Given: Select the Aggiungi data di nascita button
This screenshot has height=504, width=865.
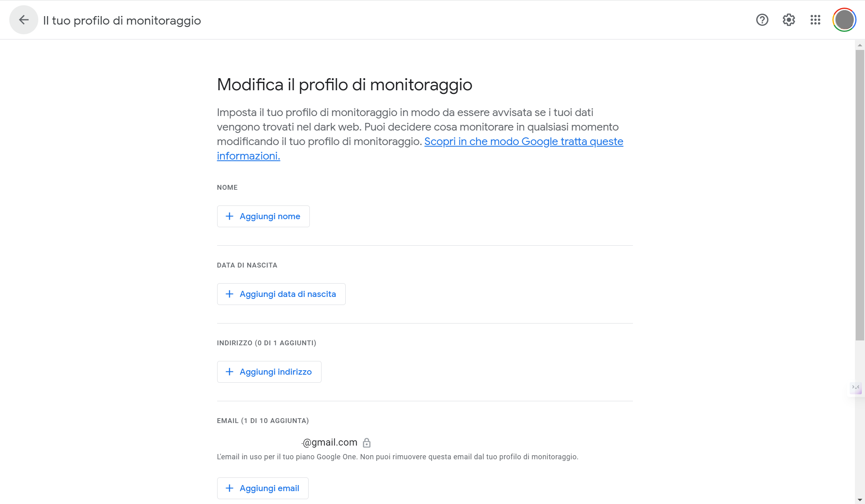Looking at the screenshot, I should [281, 294].
